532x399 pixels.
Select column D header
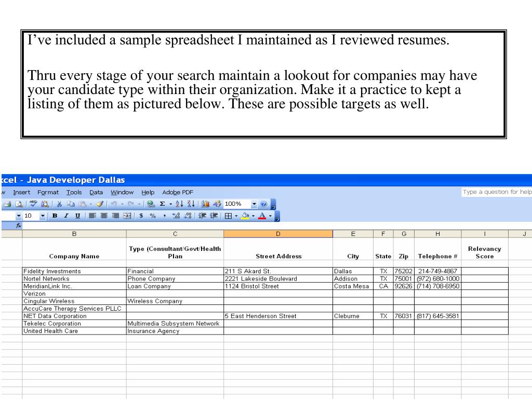(278, 234)
